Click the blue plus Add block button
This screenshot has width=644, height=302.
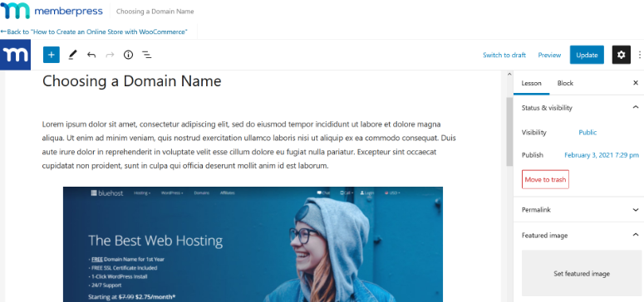pyautogui.click(x=52, y=55)
